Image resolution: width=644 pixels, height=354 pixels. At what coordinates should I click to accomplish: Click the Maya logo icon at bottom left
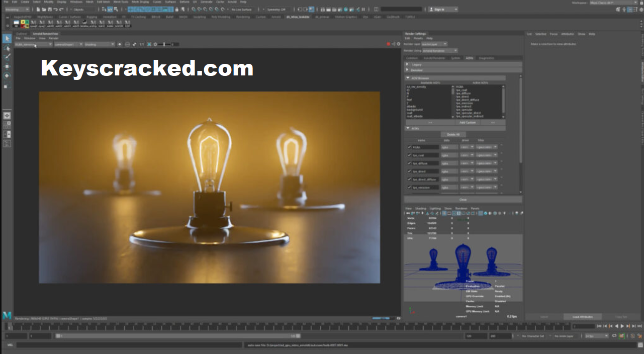(7, 315)
